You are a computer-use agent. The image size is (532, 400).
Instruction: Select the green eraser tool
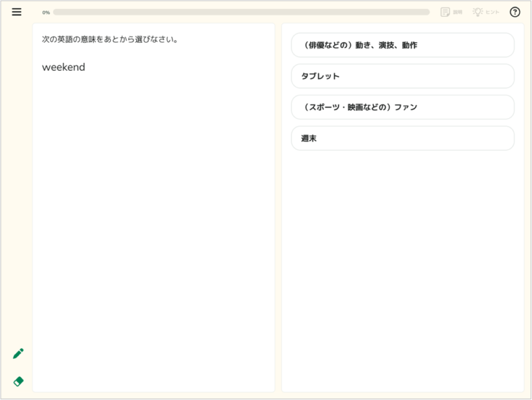click(x=18, y=381)
